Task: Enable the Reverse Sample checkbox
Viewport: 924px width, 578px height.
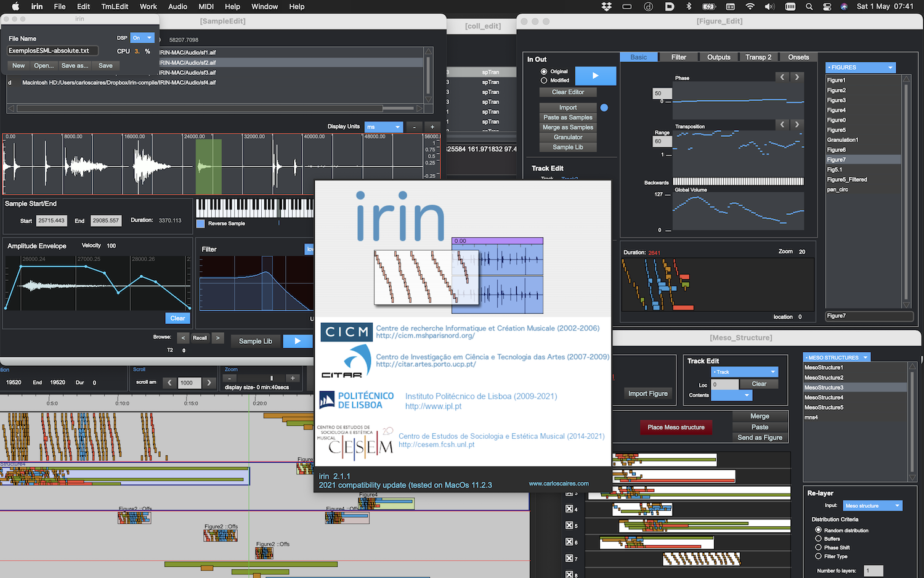Action: [200, 224]
